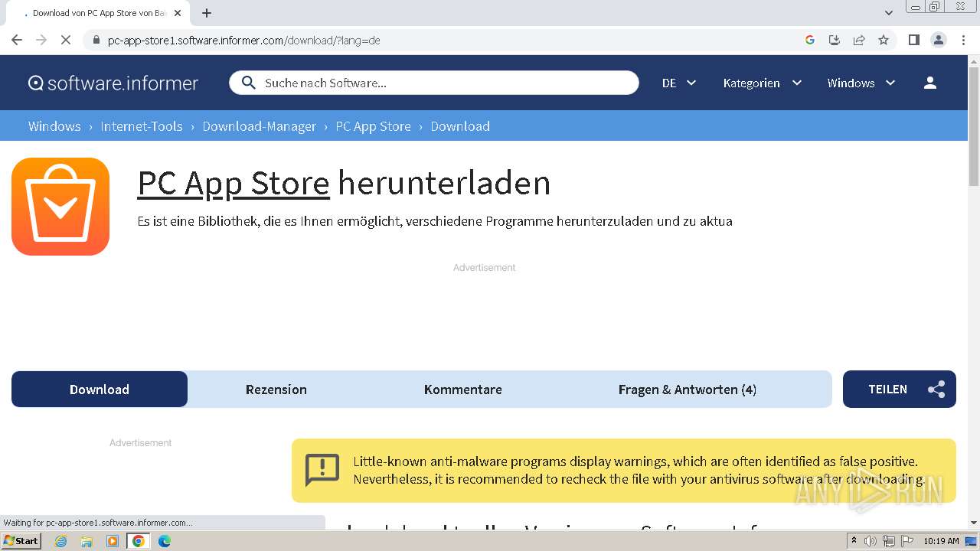The height and width of the screenshot is (551, 980).
Task: Click Chrome icon in taskbar
Action: click(139, 541)
